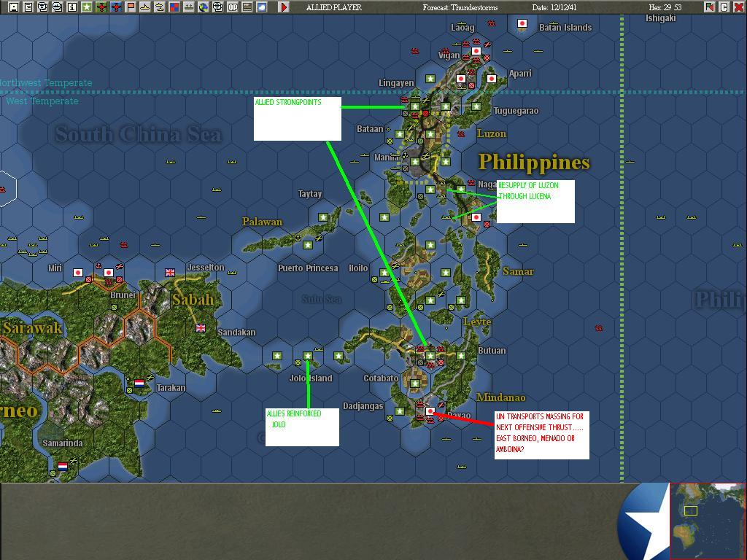Click the globe toolbar icon
This screenshot has height=560, width=747.
point(204,7)
